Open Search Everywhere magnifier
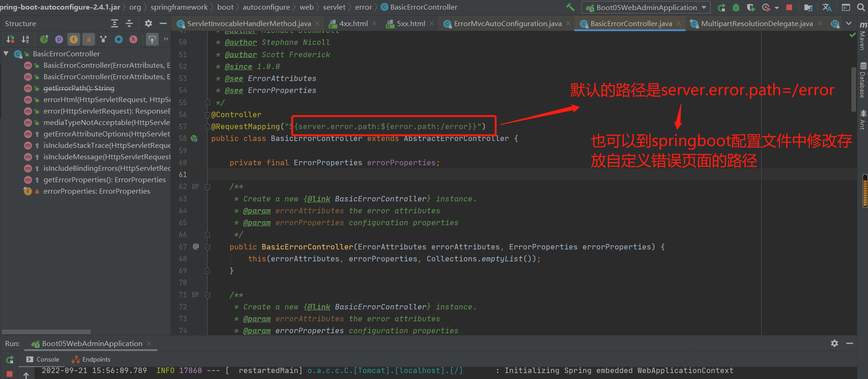 pyautogui.click(x=861, y=7)
